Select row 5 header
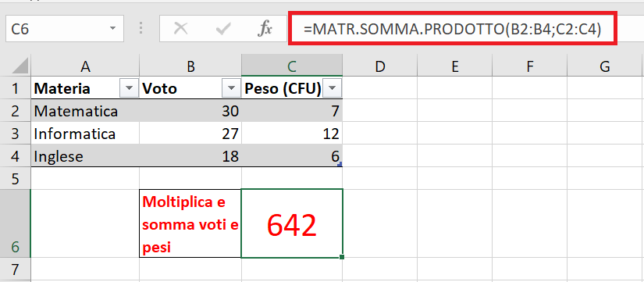The width and height of the screenshot is (644, 282). 15,178
